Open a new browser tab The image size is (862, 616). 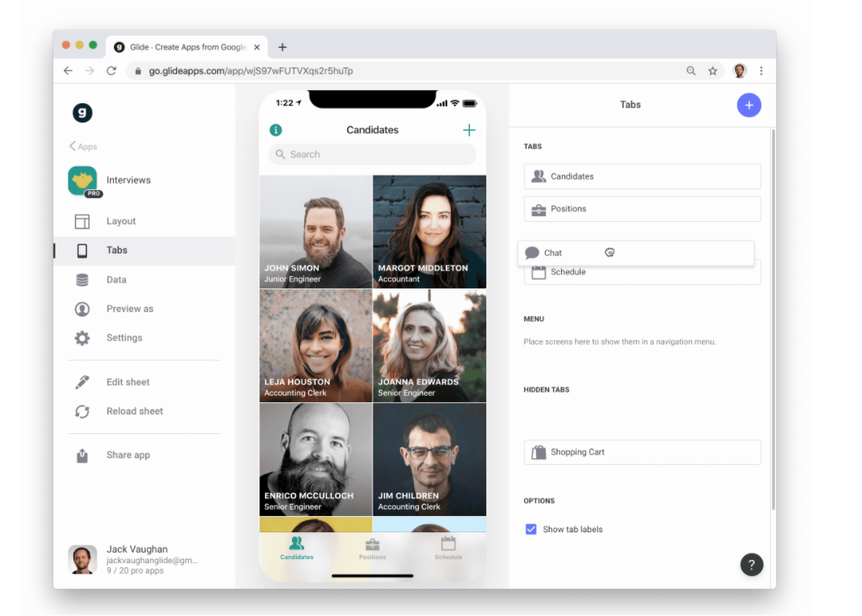[x=282, y=47]
